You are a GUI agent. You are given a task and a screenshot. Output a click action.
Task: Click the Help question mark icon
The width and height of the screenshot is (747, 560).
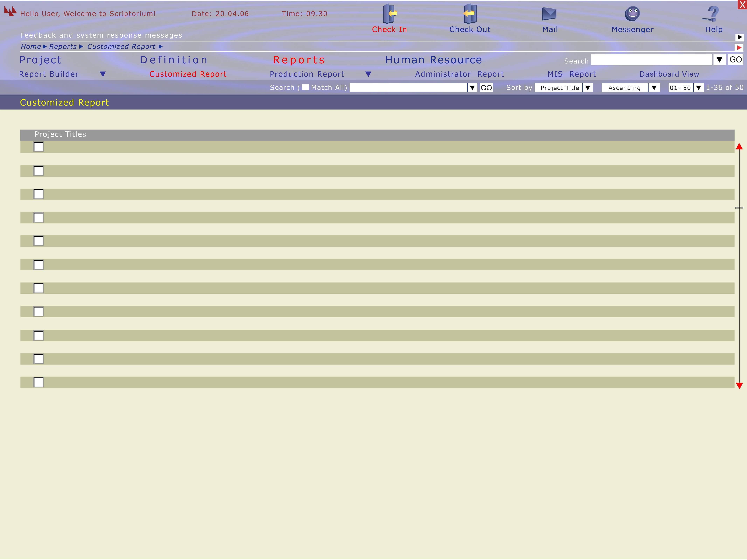click(713, 14)
